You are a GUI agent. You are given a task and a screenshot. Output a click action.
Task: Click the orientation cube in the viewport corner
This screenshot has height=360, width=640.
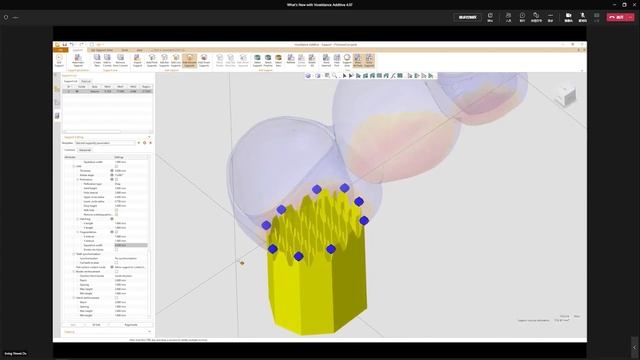[567, 96]
